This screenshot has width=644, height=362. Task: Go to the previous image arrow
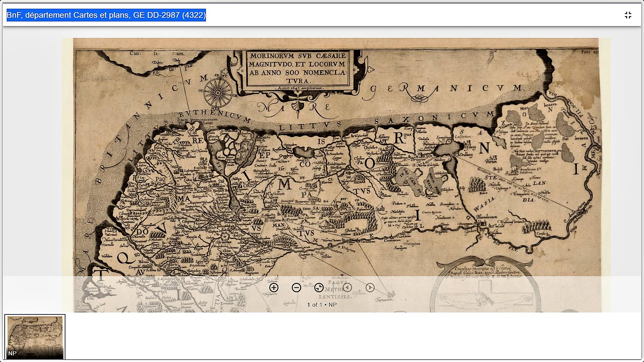347,288
